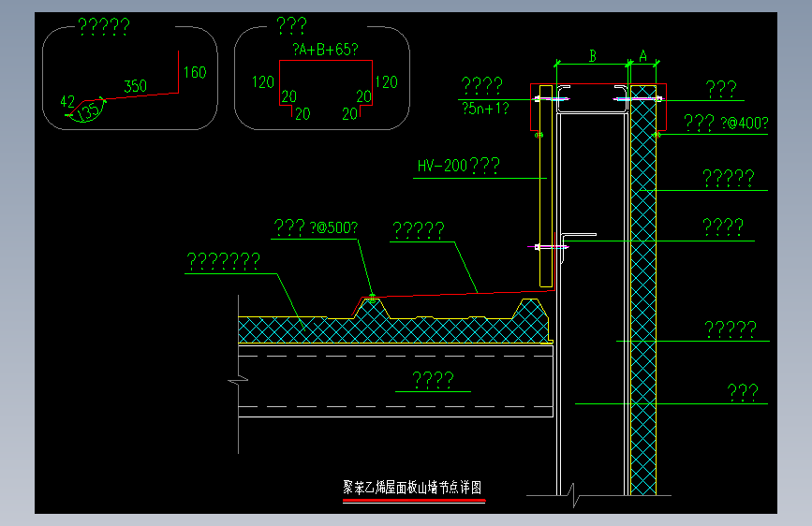
Task: Click the yellow vertical plate beside column
Action: tap(545, 186)
